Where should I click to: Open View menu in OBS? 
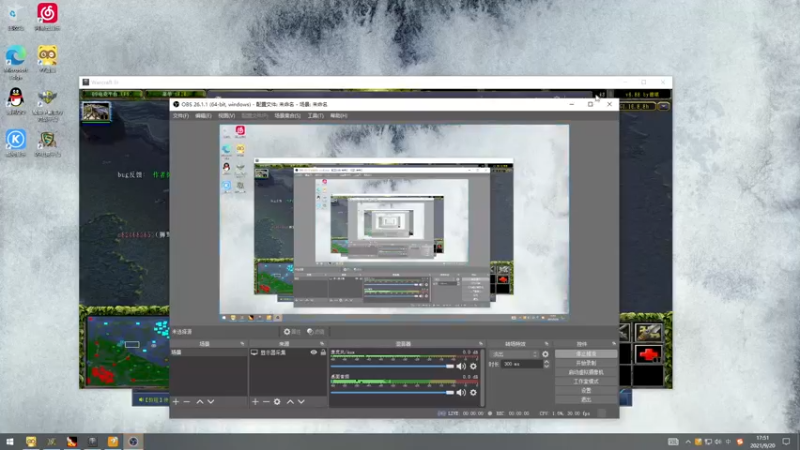click(x=227, y=116)
